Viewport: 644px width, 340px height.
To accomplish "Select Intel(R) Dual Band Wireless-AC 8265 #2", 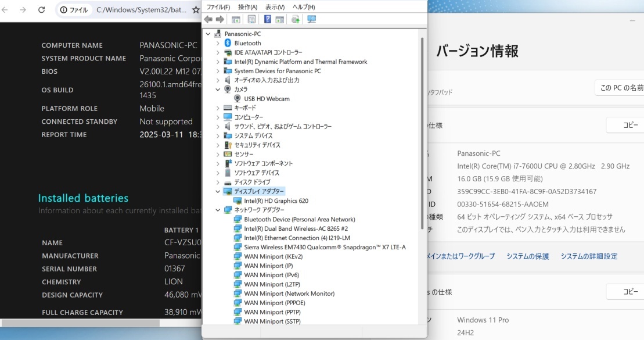I will (296, 228).
